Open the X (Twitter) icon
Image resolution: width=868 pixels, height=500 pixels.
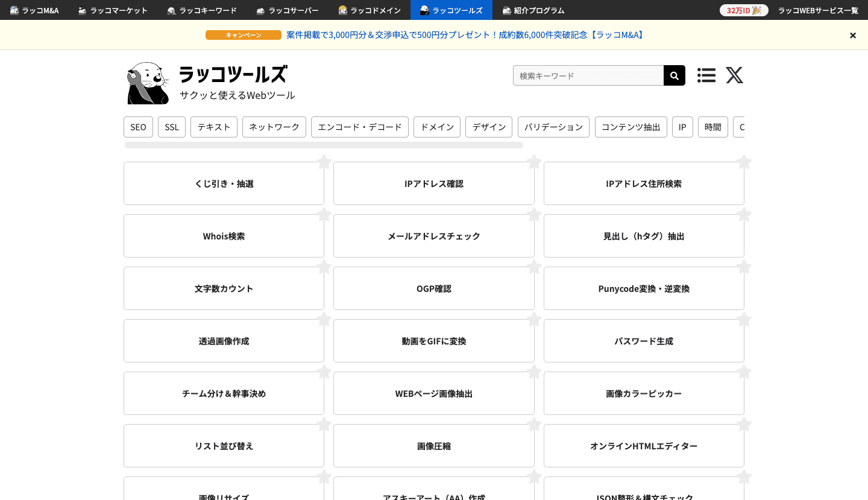(734, 75)
